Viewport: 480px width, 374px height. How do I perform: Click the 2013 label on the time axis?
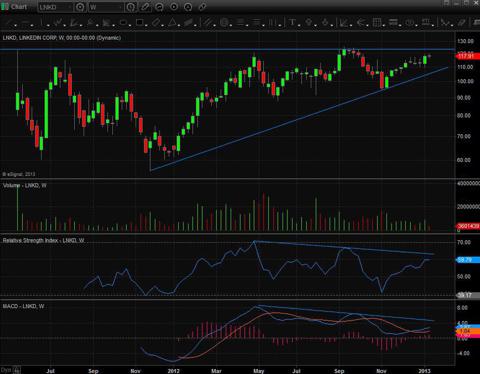(424, 371)
